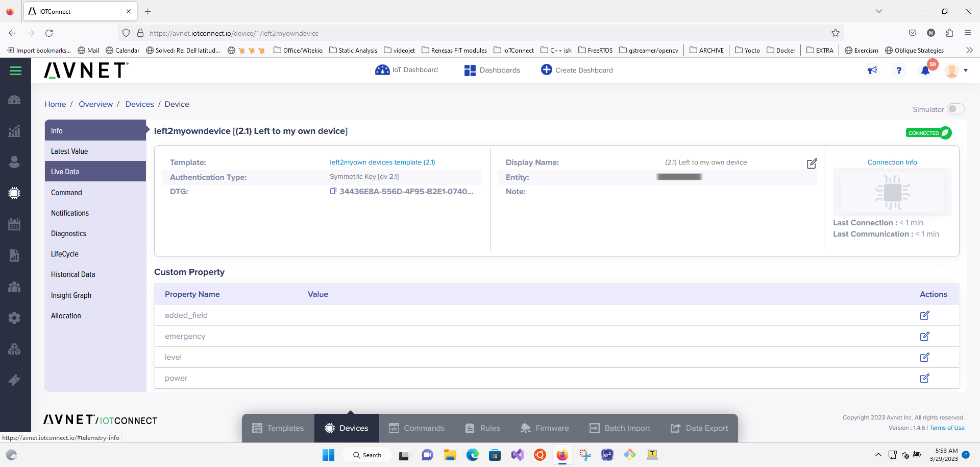Bookmark this page with the star icon
The image size is (980, 467).
pos(836,33)
